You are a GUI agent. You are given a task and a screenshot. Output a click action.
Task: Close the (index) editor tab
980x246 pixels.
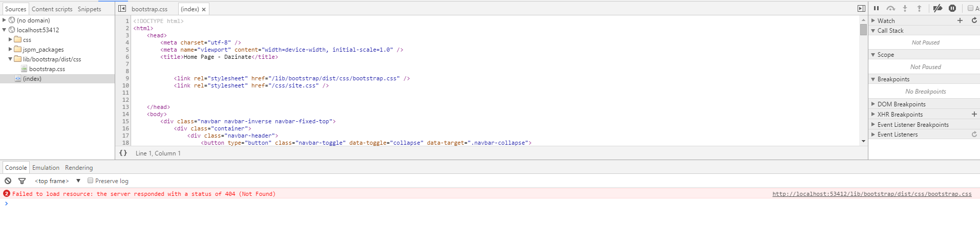204,9
